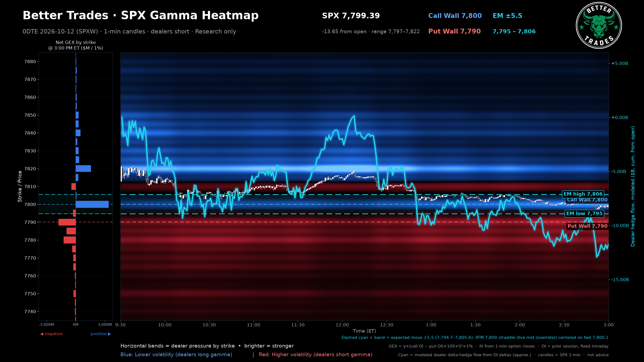The height and width of the screenshot is (362, 644).
Task: Click the Red: Higher volatility legend text
Action: pyautogui.click(x=316, y=354)
